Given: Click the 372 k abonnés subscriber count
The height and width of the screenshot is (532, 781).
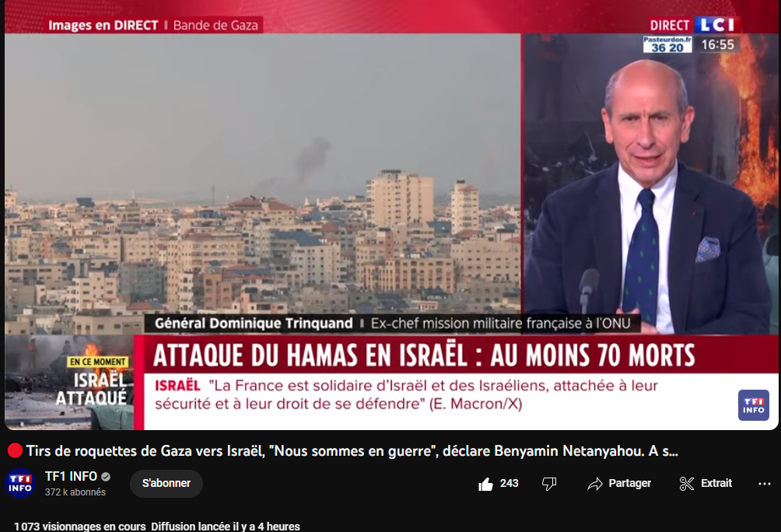Looking at the screenshot, I should pyautogui.click(x=75, y=492).
